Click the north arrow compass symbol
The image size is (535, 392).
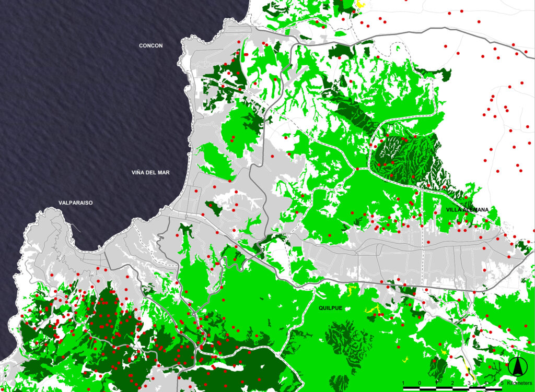pyautogui.click(x=518, y=367)
